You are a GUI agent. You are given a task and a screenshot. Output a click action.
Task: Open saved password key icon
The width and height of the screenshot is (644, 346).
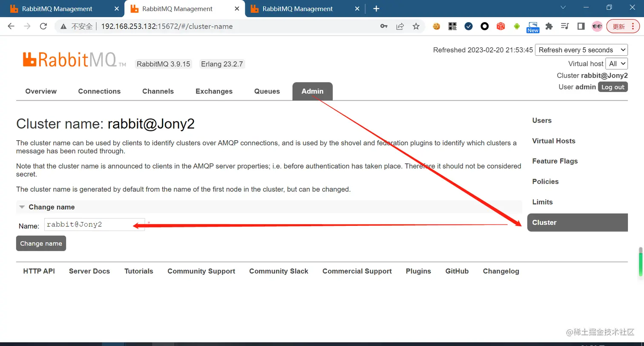pyautogui.click(x=384, y=26)
